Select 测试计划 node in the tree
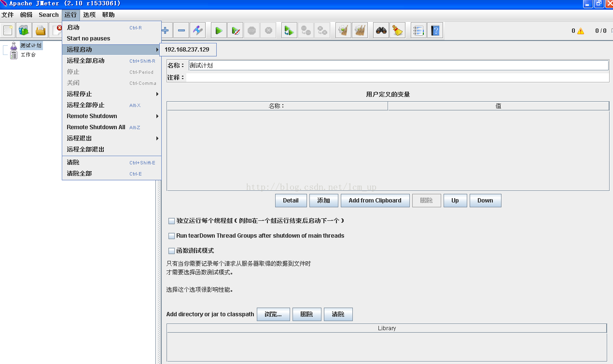613x364 pixels. coord(31,46)
